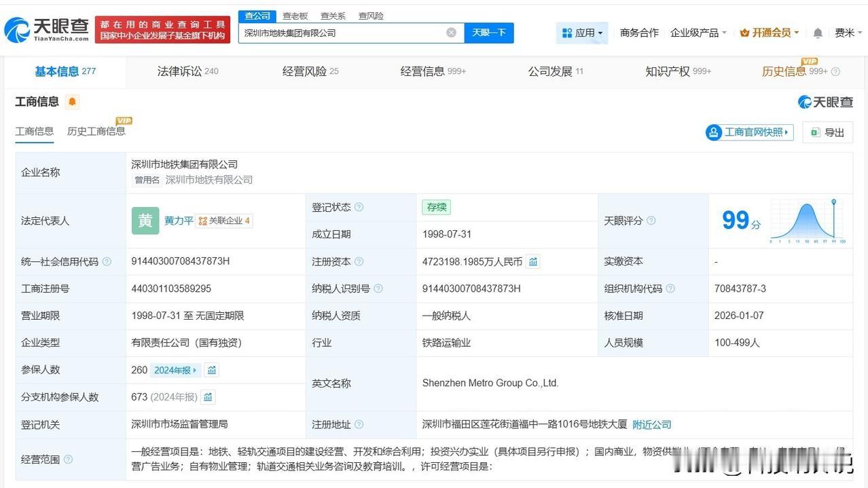Click the Excel icon on 导出 button
868x488 pixels.
coord(814,132)
